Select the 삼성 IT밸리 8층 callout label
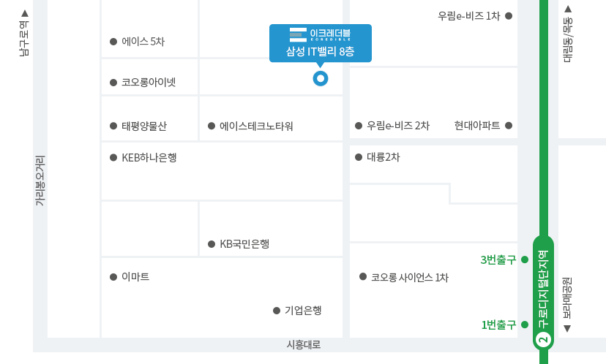 pyautogui.click(x=320, y=51)
